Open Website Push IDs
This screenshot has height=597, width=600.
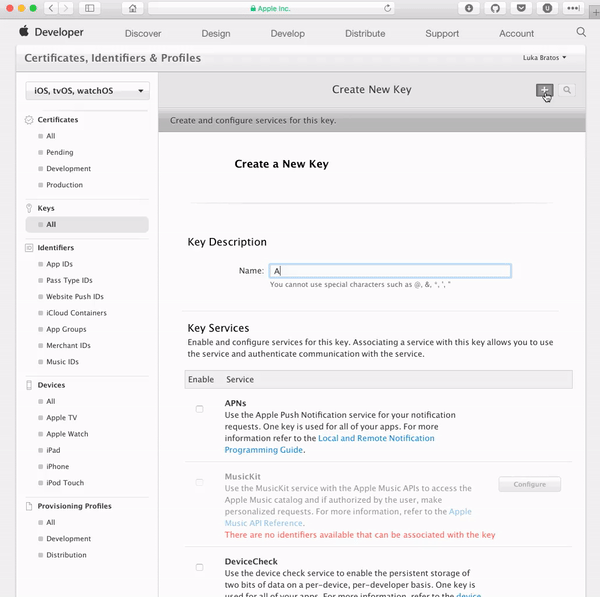(75, 297)
